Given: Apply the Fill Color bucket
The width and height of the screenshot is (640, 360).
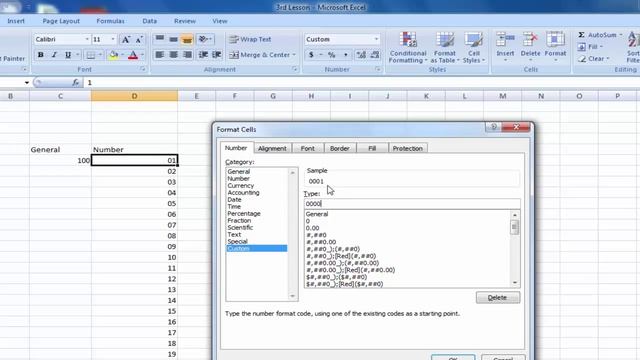Looking at the screenshot, I should tap(114, 55).
